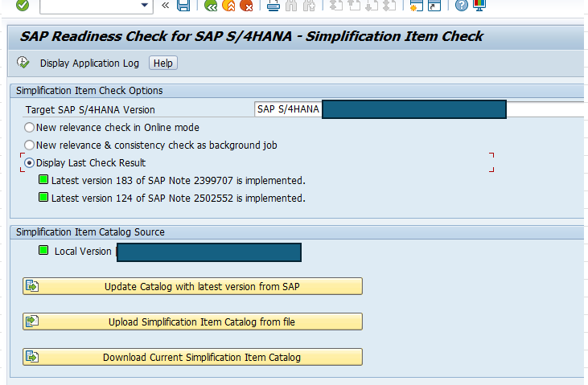This screenshot has width=588, height=385.
Task: Click green status icon beside Local Version
Action: [x=43, y=250]
